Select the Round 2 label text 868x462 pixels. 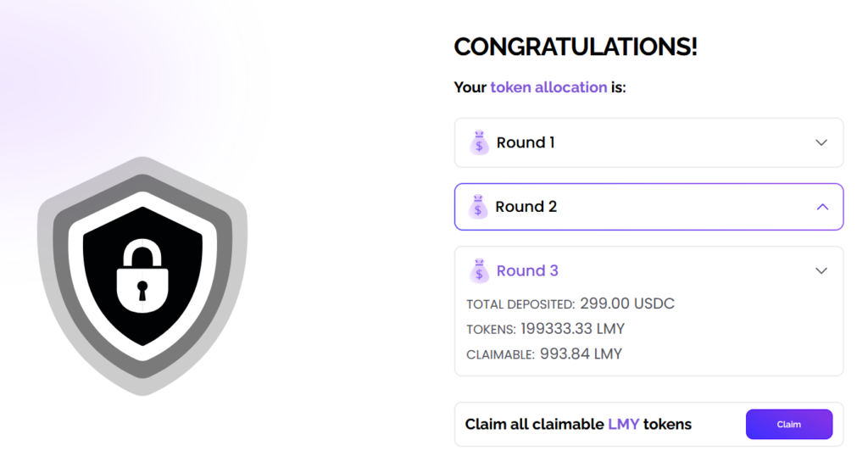526,207
